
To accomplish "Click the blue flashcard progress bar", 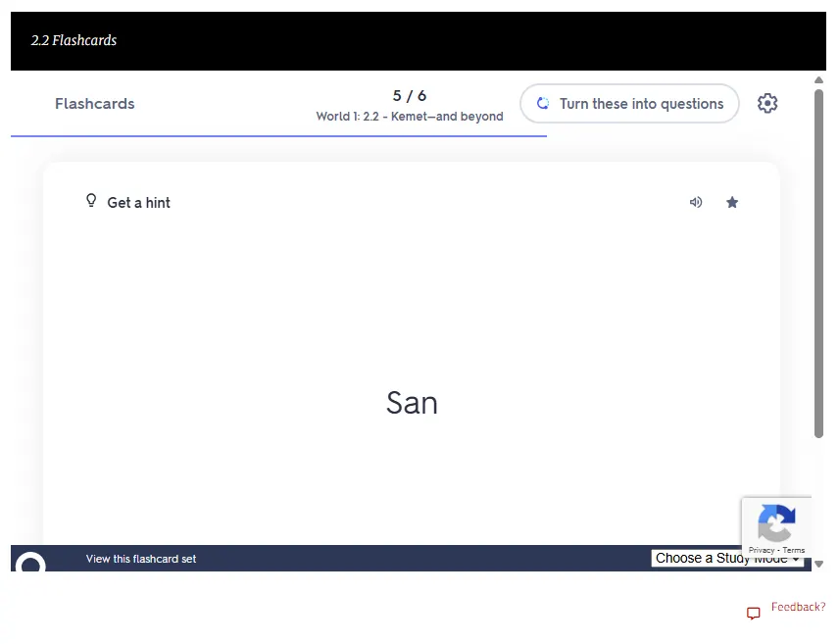I will pyautogui.click(x=278, y=136).
